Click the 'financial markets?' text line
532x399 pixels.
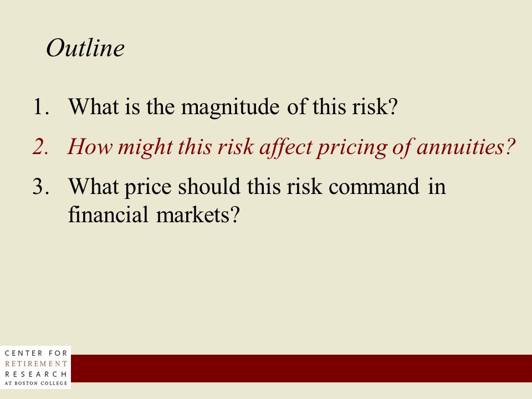click(x=154, y=214)
